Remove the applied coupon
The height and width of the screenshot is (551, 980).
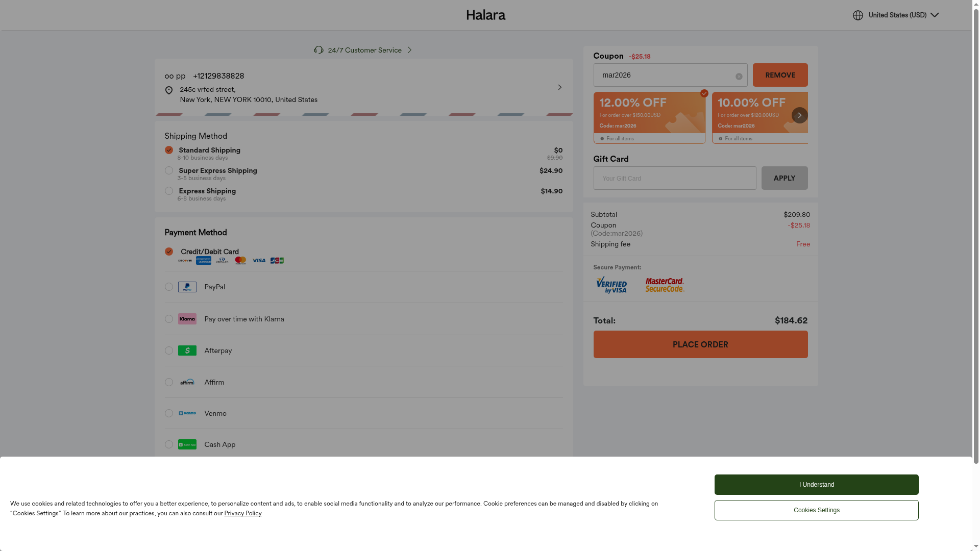pyautogui.click(x=779, y=75)
